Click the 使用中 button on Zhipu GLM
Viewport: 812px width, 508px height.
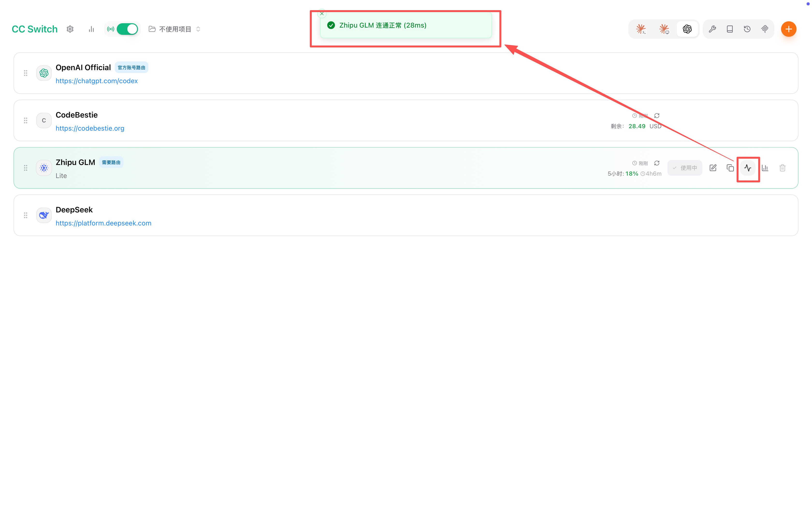click(685, 168)
